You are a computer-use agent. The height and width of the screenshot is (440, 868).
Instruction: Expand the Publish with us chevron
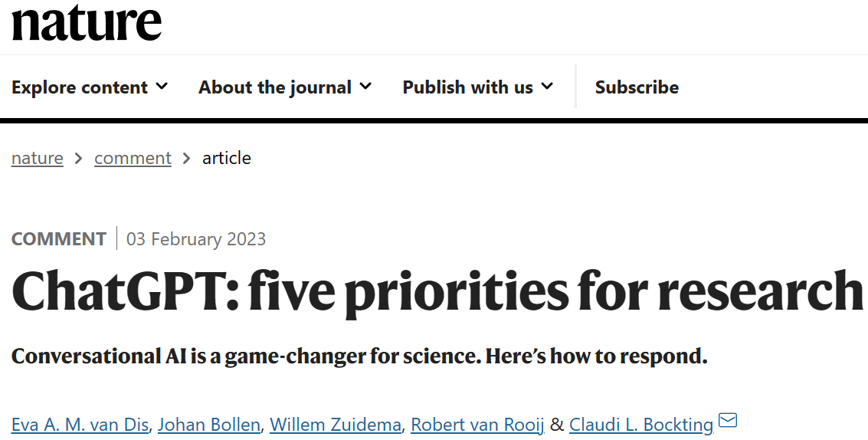tap(547, 87)
